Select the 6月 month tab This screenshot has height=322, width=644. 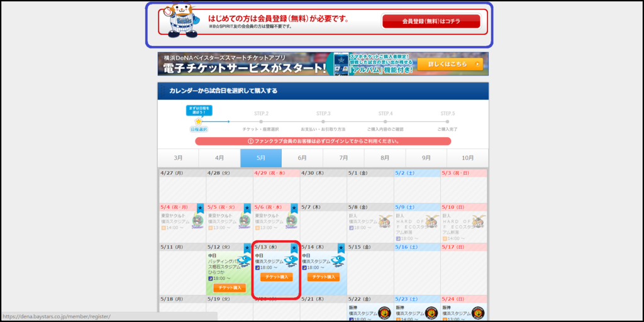[303, 158]
